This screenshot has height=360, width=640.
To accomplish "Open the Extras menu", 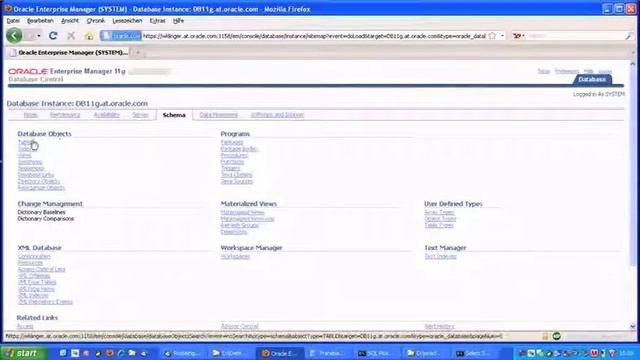I will [x=158, y=20].
